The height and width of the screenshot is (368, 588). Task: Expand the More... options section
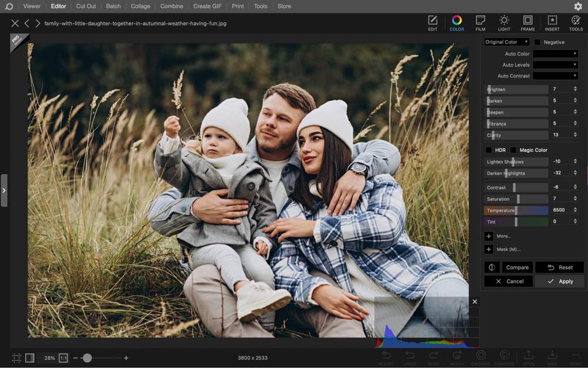[x=489, y=236]
